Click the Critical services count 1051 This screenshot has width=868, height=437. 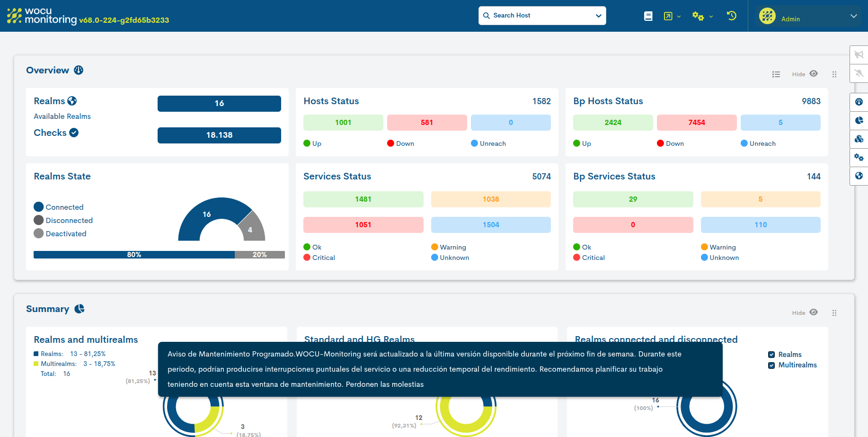[x=363, y=225]
